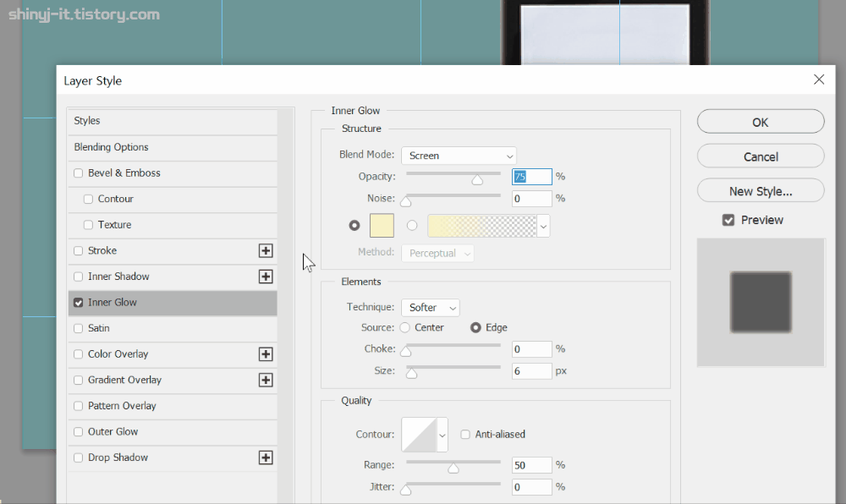The height and width of the screenshot is (504, 846).
Task: Open the disabled Method Perceptual dropdown
Action: [x=437, y=254]
